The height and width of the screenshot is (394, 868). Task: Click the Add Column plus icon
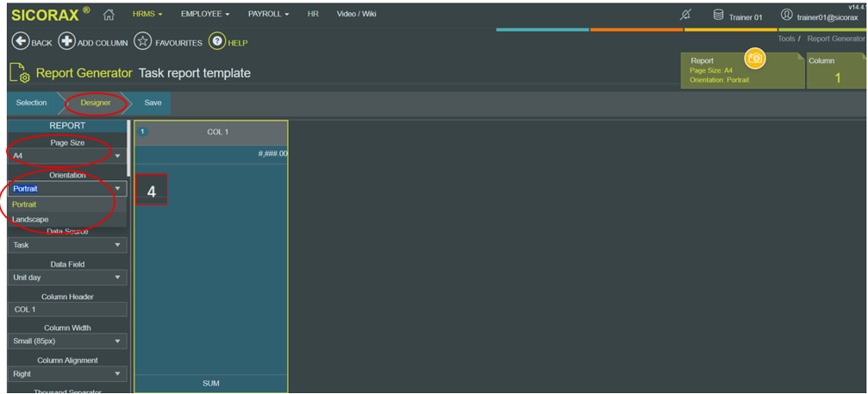[66, 42]
